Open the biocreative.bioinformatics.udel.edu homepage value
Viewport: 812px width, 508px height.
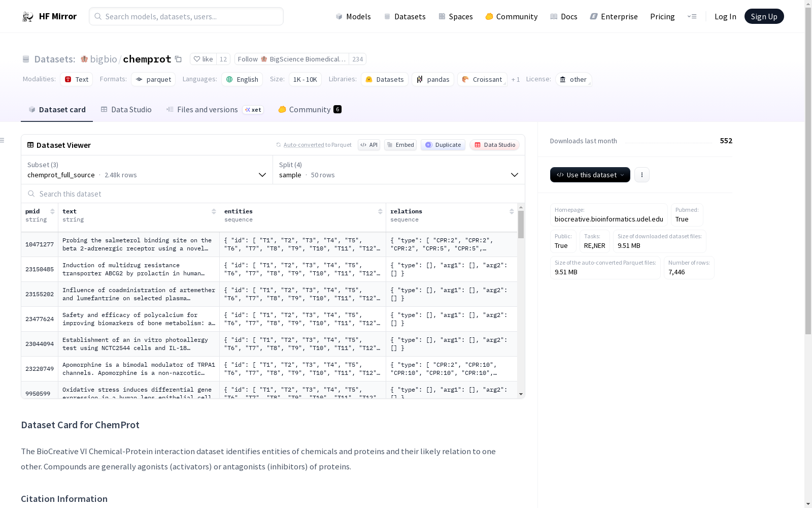pos(608,219)
